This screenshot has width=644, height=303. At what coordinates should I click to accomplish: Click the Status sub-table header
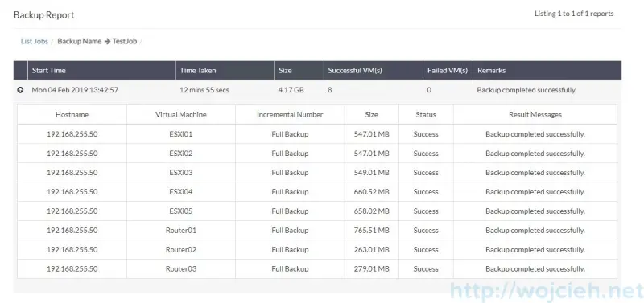point(426,114)
